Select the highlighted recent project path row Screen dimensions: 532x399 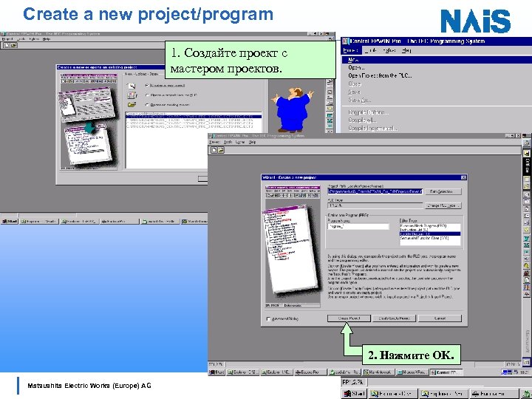[194, 117]
